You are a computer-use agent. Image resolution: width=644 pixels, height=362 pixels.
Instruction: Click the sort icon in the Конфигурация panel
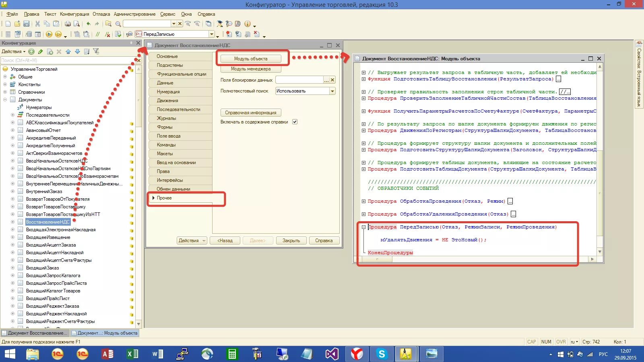[87, 51]
